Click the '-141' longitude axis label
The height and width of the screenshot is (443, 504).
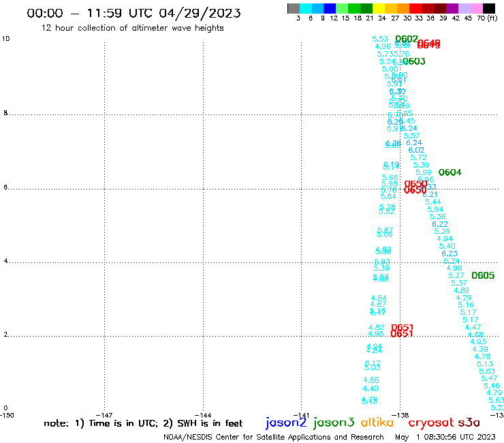pyautogui.click(x=301, y=415)
